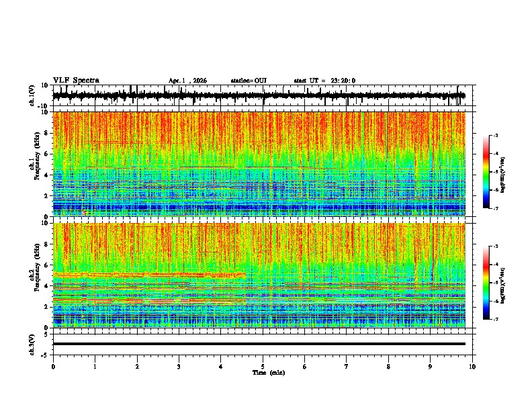The image size is (532, 411).
Task: Click the "Time (min)" axis label
Action: (269, 373)
